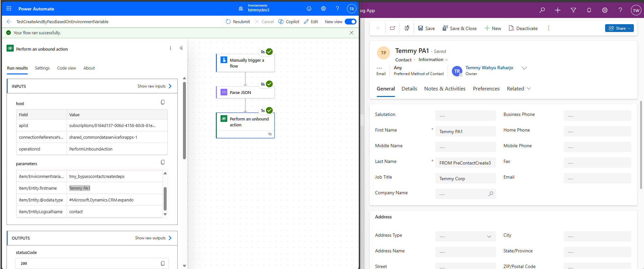The height and width of the screenshot is (269, 644).
Task: Open the Address Type dropdown
Action: point(466,236)
